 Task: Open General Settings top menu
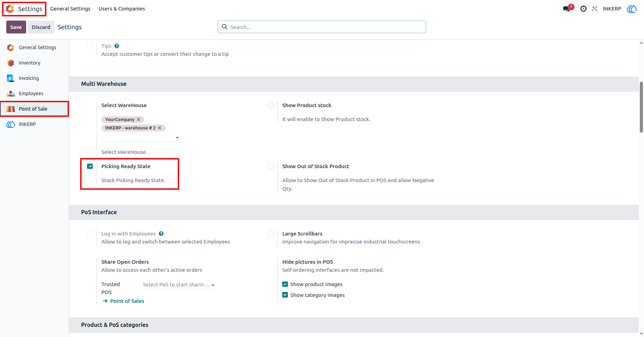(70, 9)
